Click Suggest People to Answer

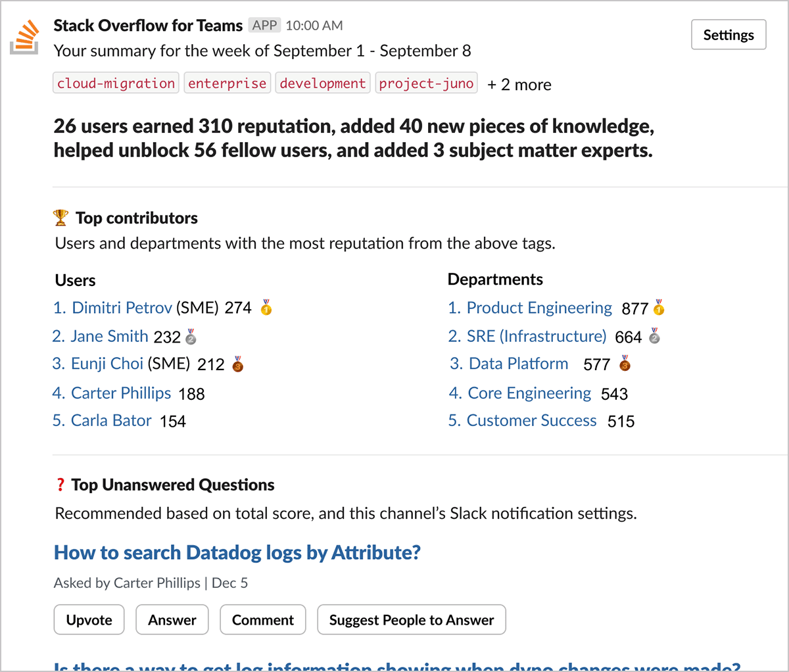point(411,620)
